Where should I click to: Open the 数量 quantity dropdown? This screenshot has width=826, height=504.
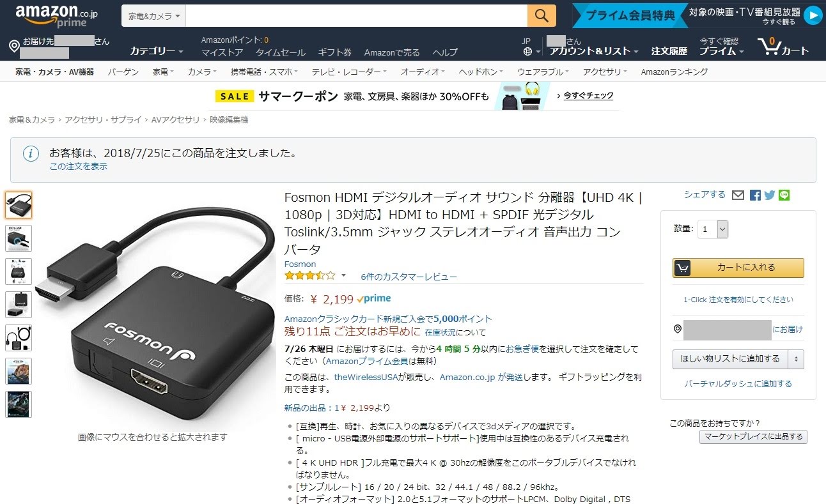713,229
